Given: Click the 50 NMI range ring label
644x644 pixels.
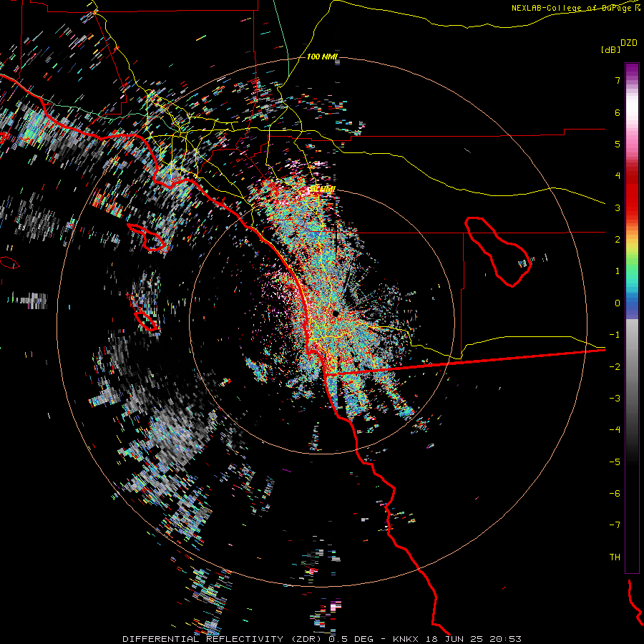Looking at the screenshot, I should click(x=322, y=189).
